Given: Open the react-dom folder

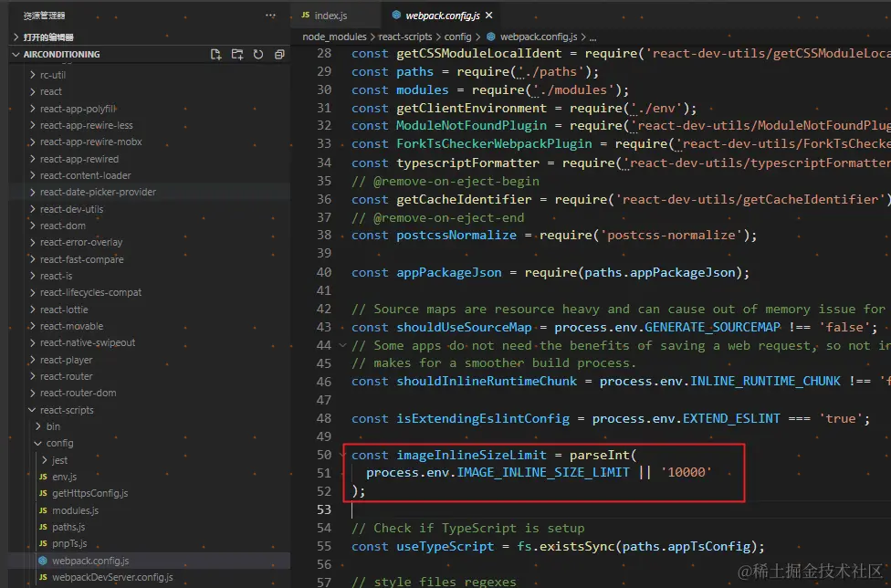Looking at the screenshot, I should pos(62,226).
